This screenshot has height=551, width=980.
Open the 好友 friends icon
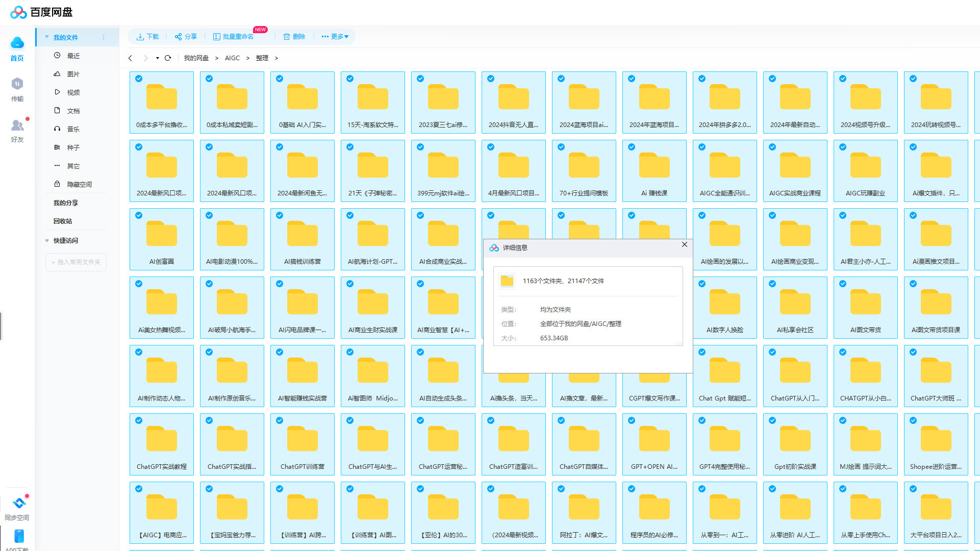point(17,124)
